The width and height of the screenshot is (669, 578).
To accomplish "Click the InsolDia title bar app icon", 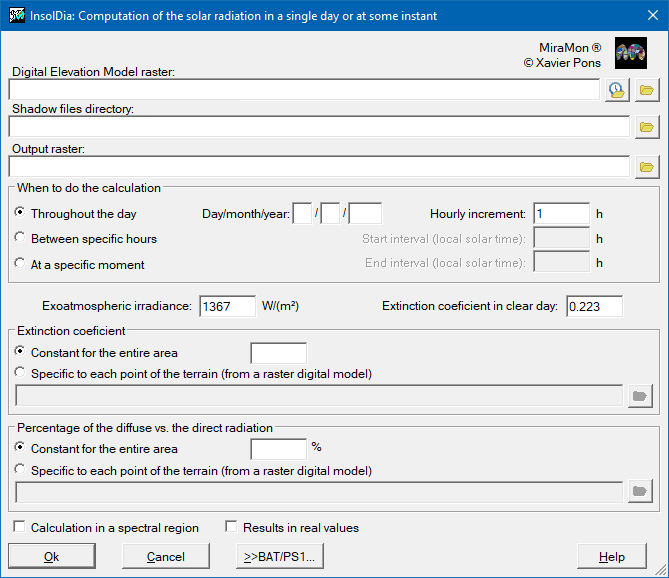I will [16, 16].
